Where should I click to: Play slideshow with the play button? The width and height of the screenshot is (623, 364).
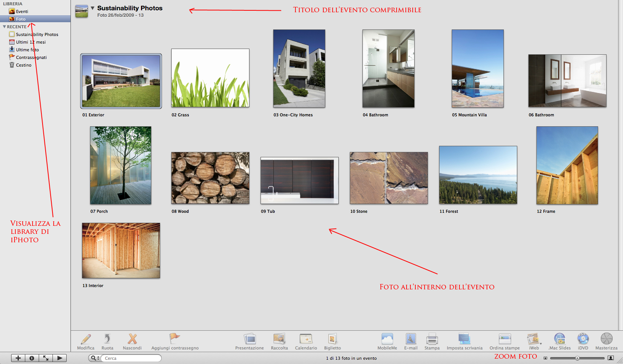coord(59,358)
